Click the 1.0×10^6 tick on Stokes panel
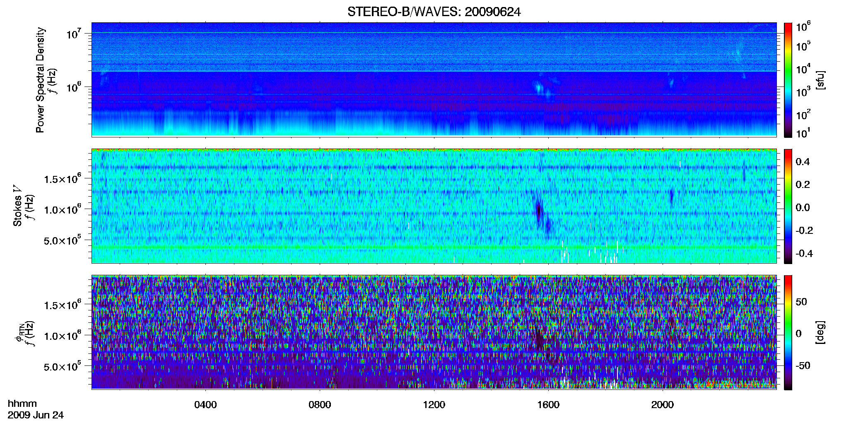 click(63, 209)
